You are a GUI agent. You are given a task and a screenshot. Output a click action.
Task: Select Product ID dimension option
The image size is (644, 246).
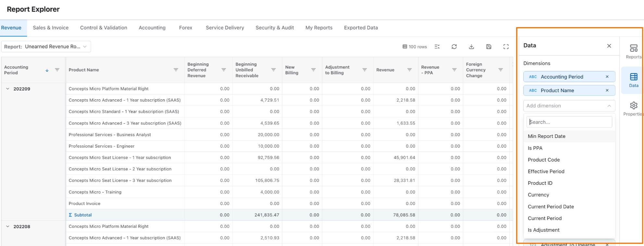[x=569, y=183]
